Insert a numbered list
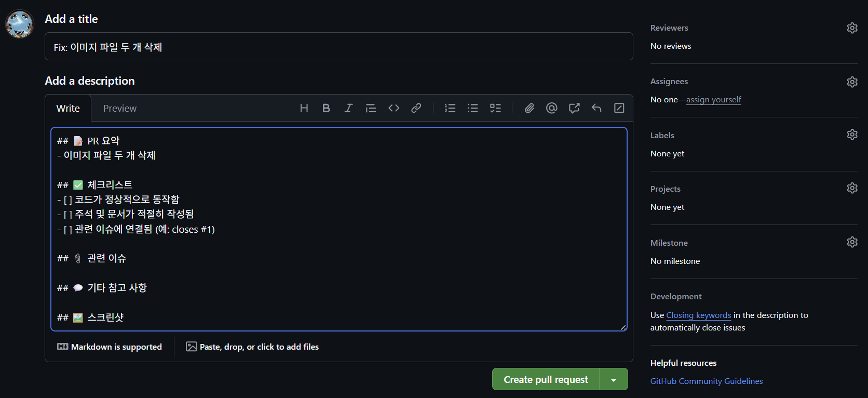Screen dimensions: 868x398 450,108
